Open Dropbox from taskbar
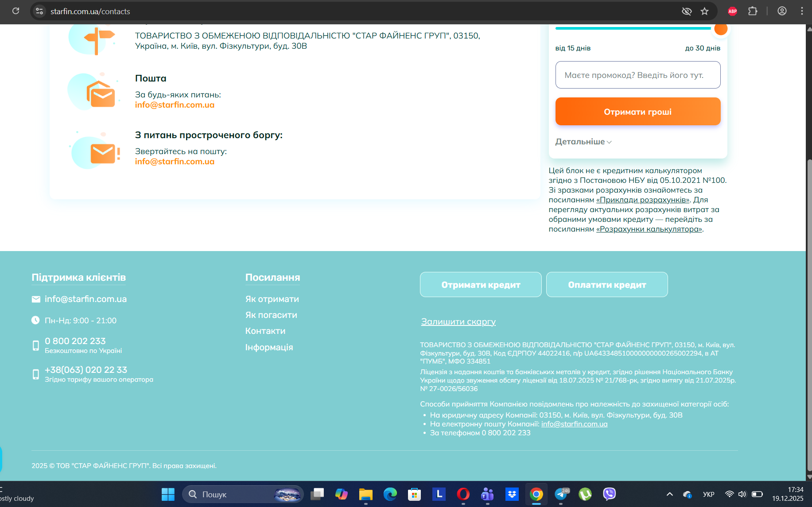 point(512,494)
